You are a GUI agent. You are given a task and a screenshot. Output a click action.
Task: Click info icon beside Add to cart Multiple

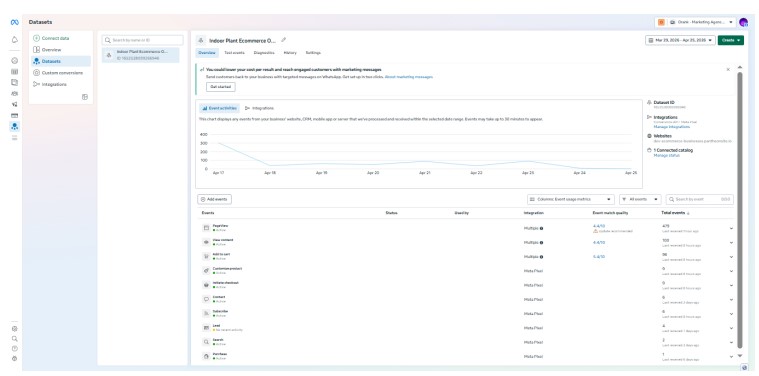[541, 256]
